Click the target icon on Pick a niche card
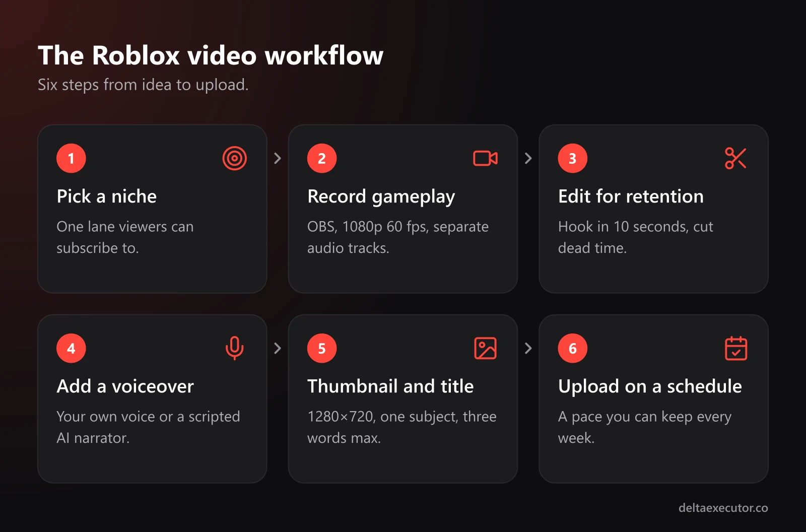 [235, 158]
